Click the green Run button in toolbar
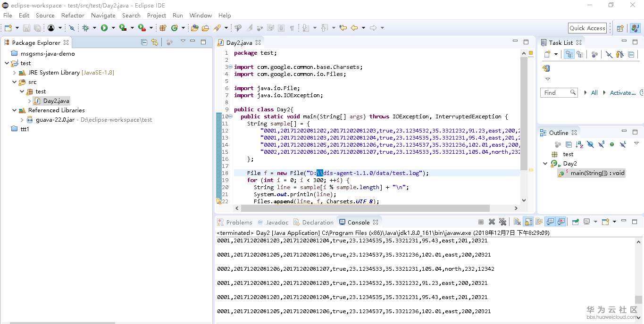Screen dimensions: 644x324 [104, 28]
